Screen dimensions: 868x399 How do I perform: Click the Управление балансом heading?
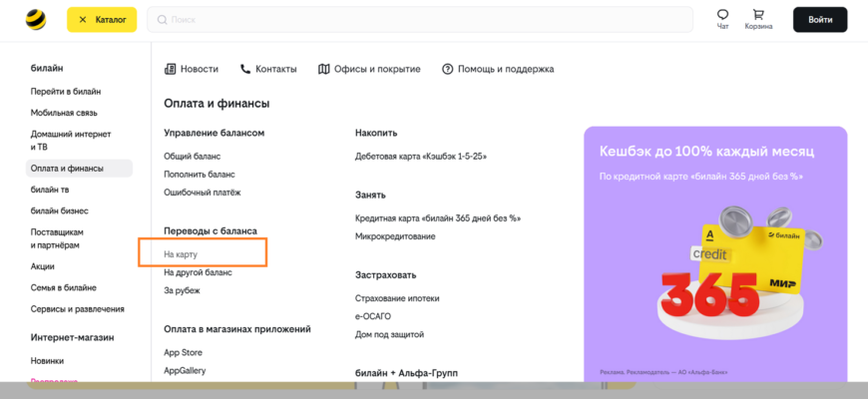click(215, 133)
